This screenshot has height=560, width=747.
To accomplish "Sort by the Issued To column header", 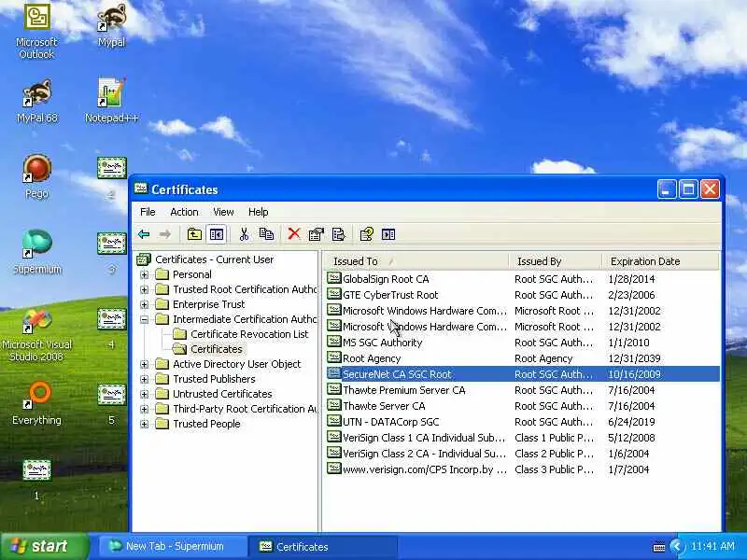I will coord(416,261).
